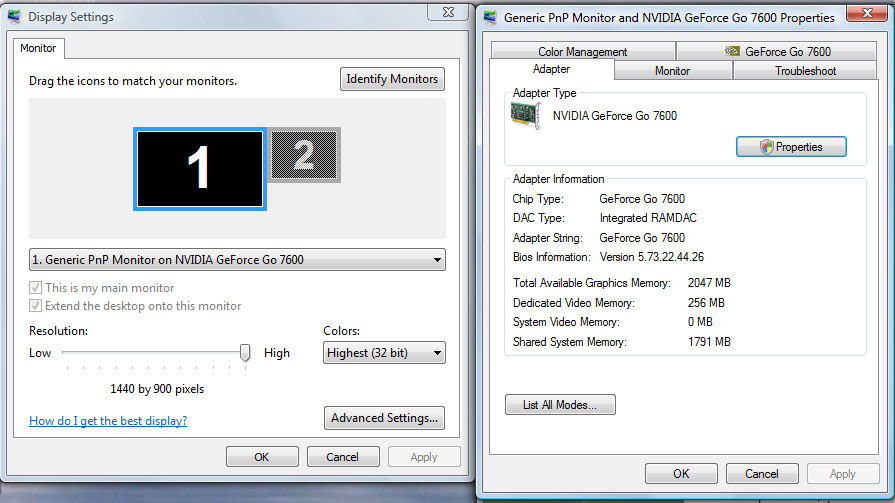Click Cancel in Display Settings
895x503 pixels.
pos(342,457)
